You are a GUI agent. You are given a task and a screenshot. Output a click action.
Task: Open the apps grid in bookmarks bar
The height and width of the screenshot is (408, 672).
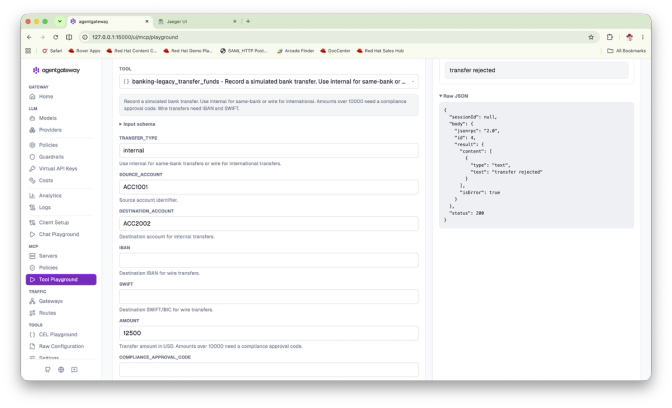coord(28,51)
